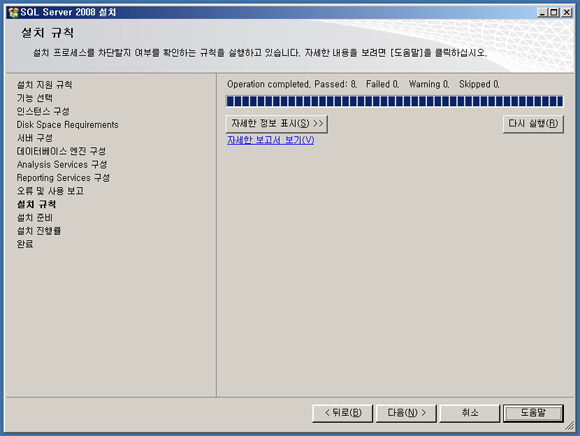Show detailed info with 자세한 정보 표시(S) button
Screen dimensions: 580x436
pyautogui.click(x=277, y=124)
